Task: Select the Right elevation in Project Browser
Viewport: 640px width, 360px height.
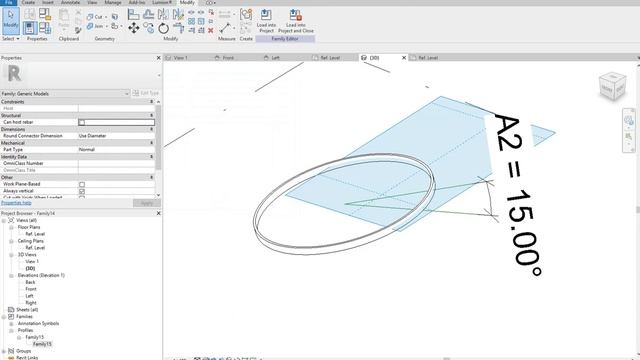Action: click(31, 303)
